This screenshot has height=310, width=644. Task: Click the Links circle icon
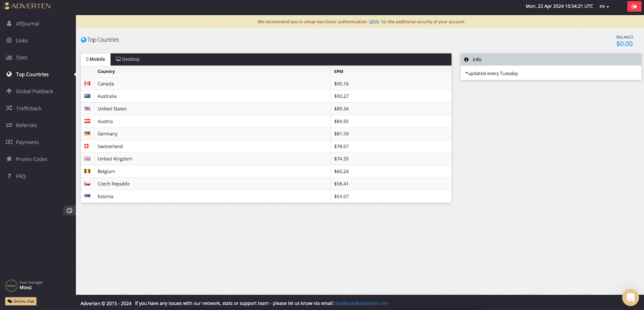[9, 40]
